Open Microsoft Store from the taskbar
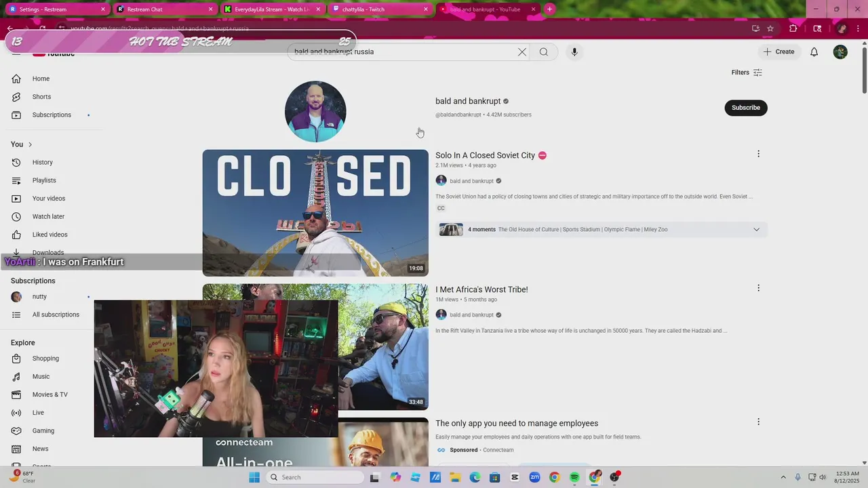The width and height of the screenshot is (868, 488). (x=495, y=477)
